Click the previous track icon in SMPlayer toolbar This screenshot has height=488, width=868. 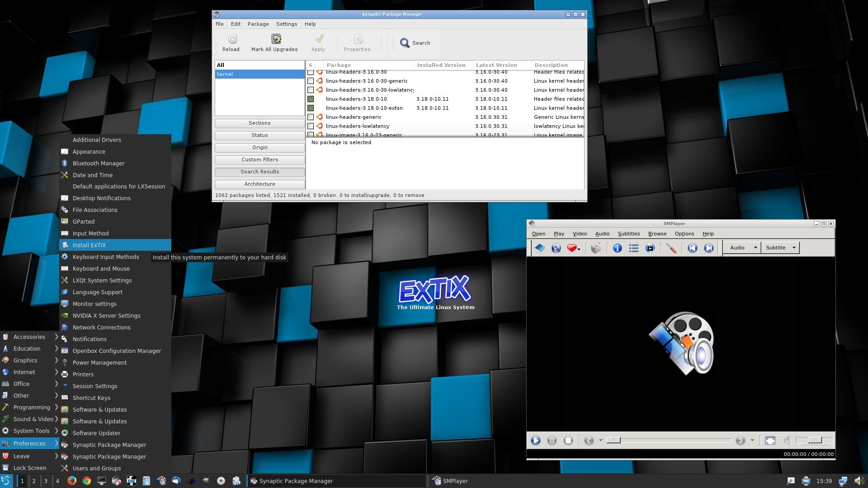[x=692, y=248]
